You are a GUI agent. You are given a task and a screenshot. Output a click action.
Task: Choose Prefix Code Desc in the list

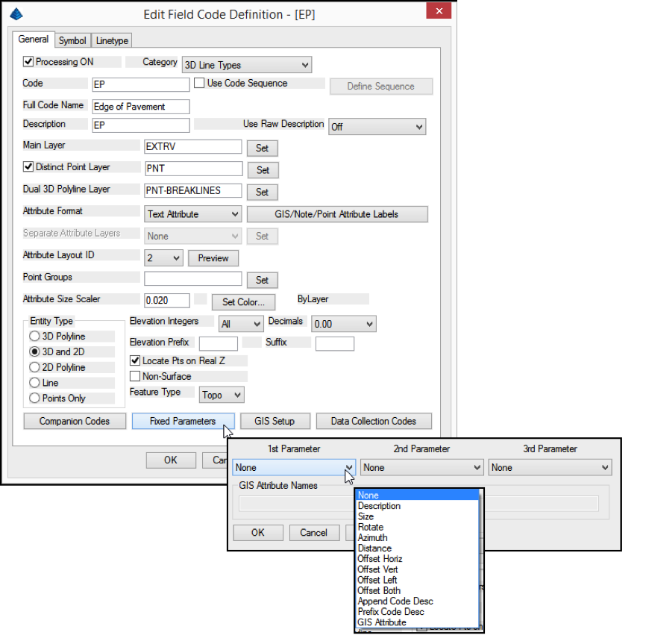click(x=417, y=612)
